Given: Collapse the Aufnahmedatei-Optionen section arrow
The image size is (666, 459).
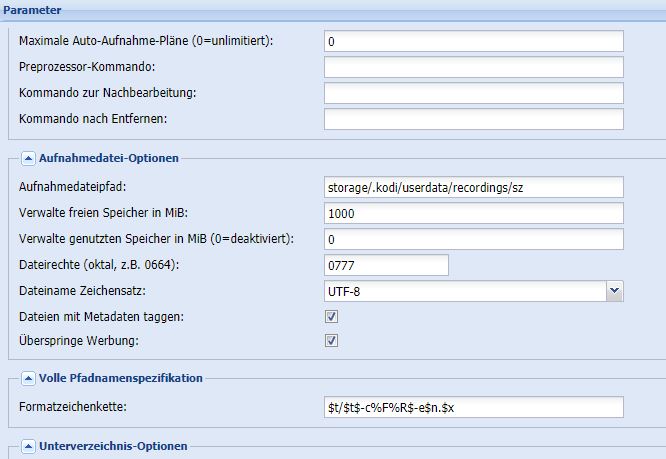Looking at the screenshot, I should point(28,159).
